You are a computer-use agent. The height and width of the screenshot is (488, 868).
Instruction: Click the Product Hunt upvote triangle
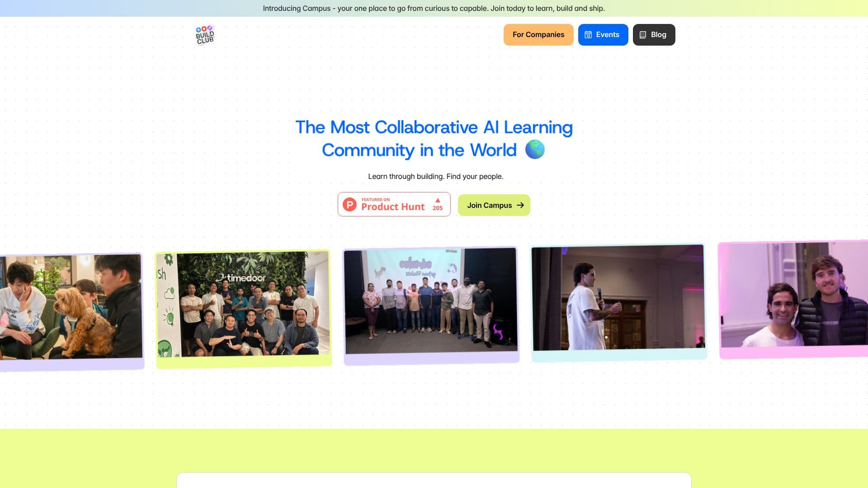pos(437,200)
